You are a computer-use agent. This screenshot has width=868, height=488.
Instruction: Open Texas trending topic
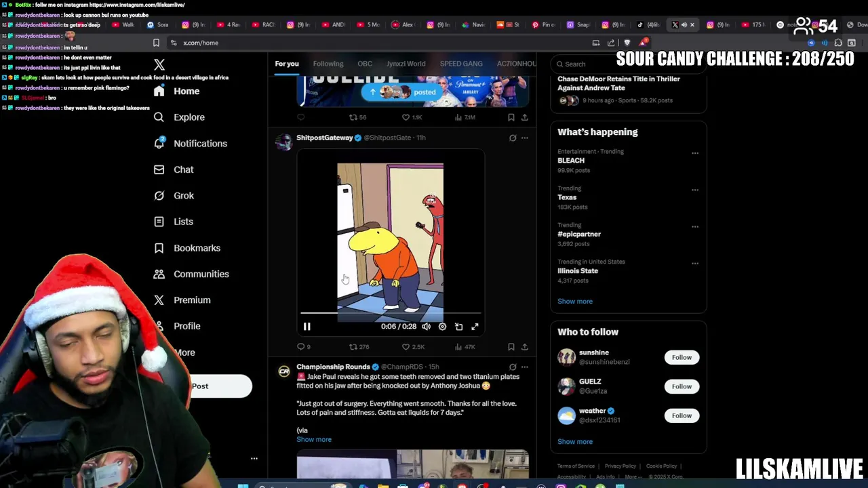point(567,197)
